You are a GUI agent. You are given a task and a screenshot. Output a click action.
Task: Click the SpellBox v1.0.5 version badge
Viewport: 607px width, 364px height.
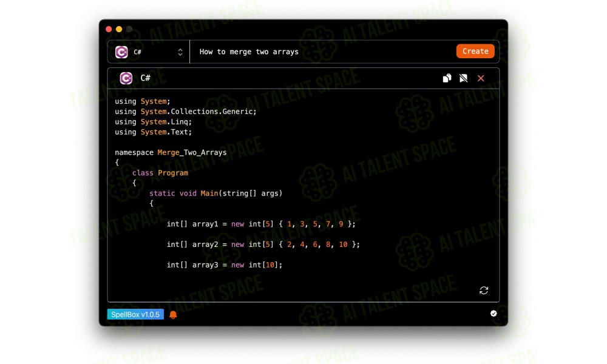[x=135, y=314]
